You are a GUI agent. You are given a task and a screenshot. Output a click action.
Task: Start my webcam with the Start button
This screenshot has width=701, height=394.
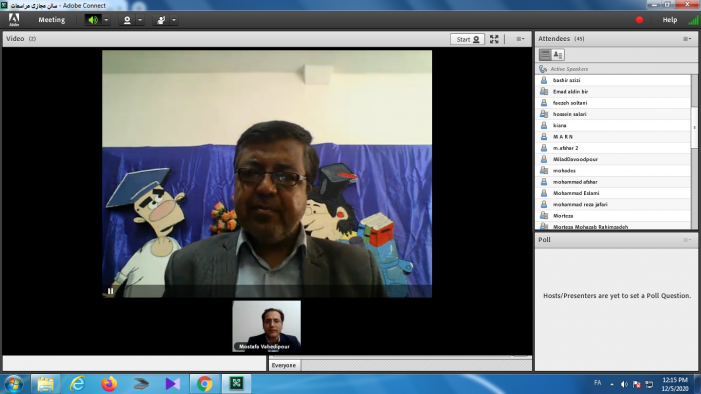[x=467, y=39]
